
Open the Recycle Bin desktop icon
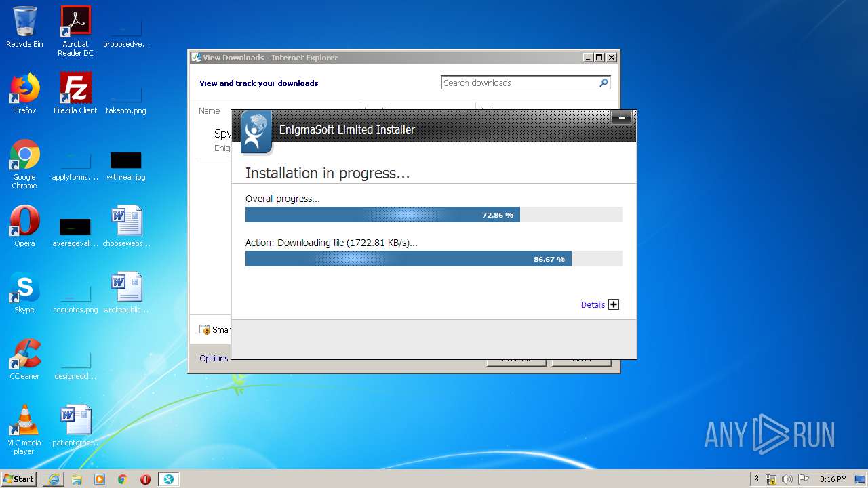[24, 27]
